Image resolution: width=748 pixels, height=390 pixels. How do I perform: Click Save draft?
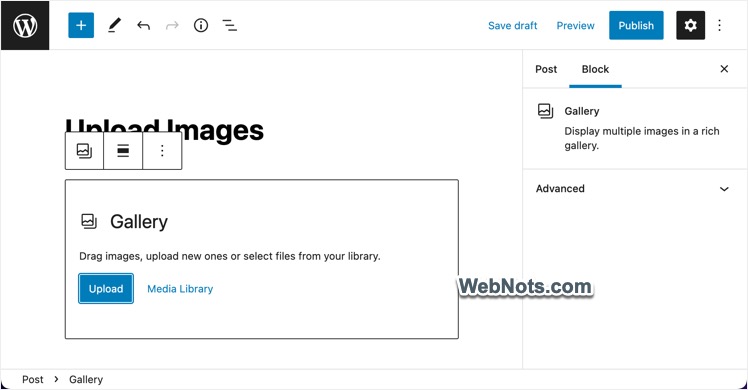click(x=512, y=26)
